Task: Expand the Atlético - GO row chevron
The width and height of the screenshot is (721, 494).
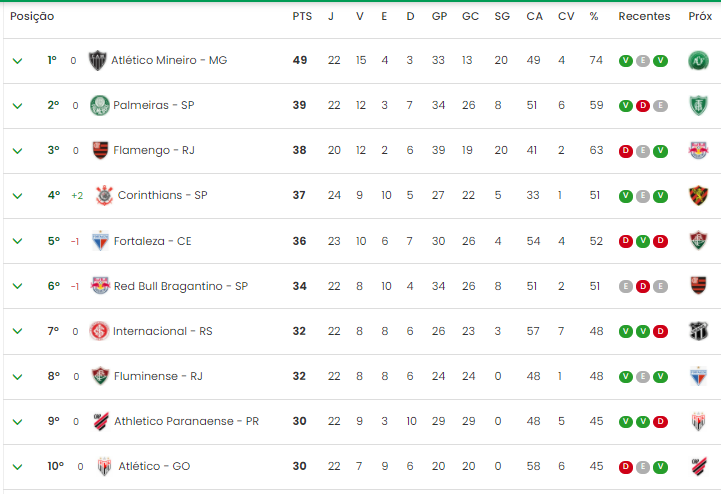Action: 17,467
